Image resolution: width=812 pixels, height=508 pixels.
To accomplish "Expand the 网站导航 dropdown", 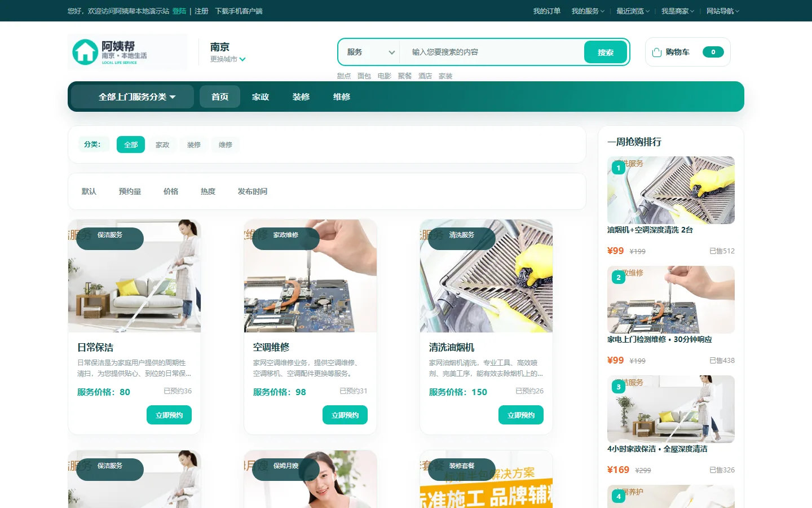I will coord(723,11).
